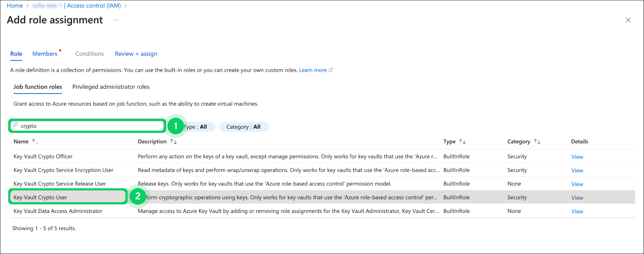Image resolution: width=644 pixels, height=254 pixels.
Task: Click the role search box containing crypto
Action: 88,126
